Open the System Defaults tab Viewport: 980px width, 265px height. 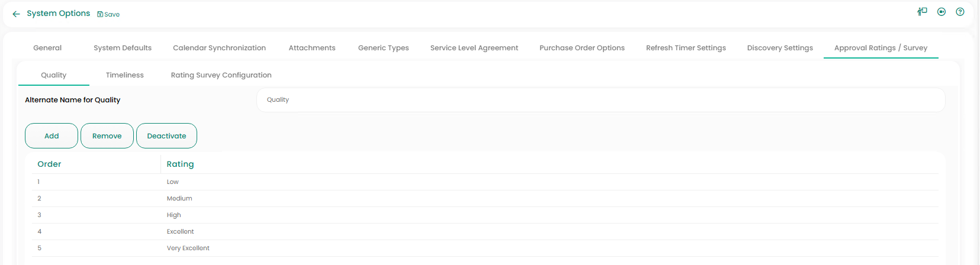[x=123, y=48]
